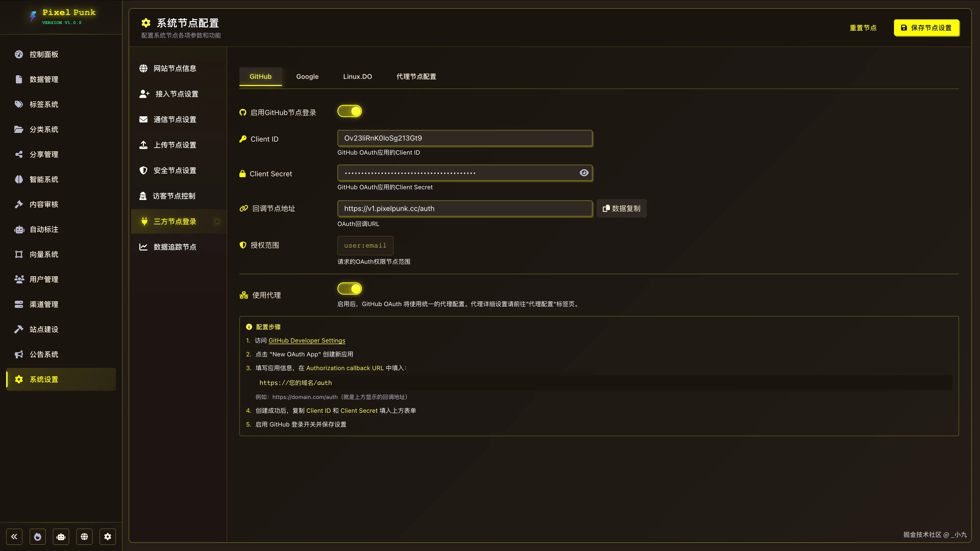The image size is (980, 551).
Task: Click into the Client ID input field
Action: pyautogui.click(x=464, y=138)
